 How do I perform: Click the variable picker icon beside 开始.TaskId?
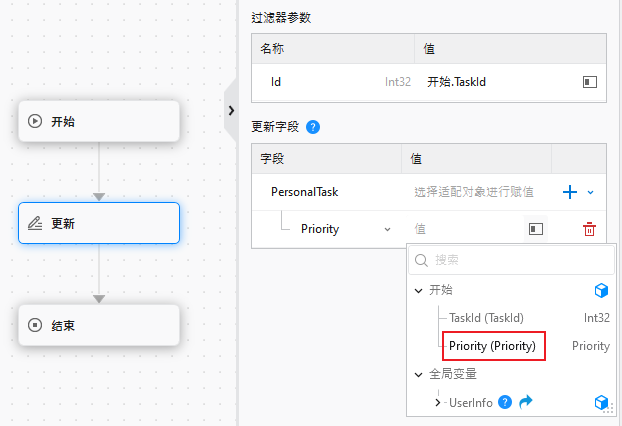tap(589, 82)
